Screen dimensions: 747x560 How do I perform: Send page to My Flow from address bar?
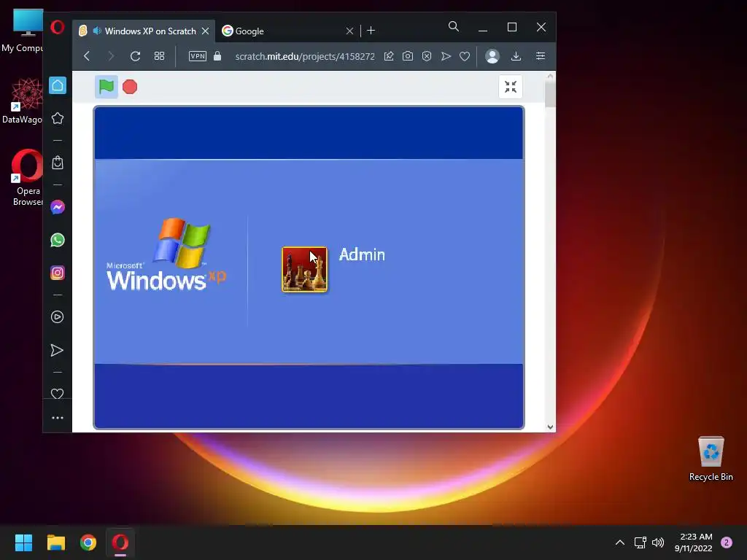tap(446, 56)
